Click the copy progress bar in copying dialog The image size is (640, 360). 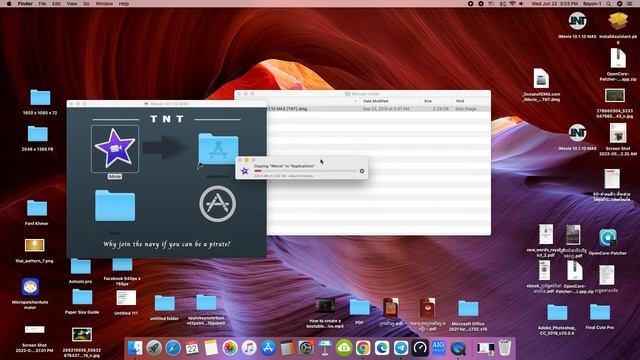point(305,171)
